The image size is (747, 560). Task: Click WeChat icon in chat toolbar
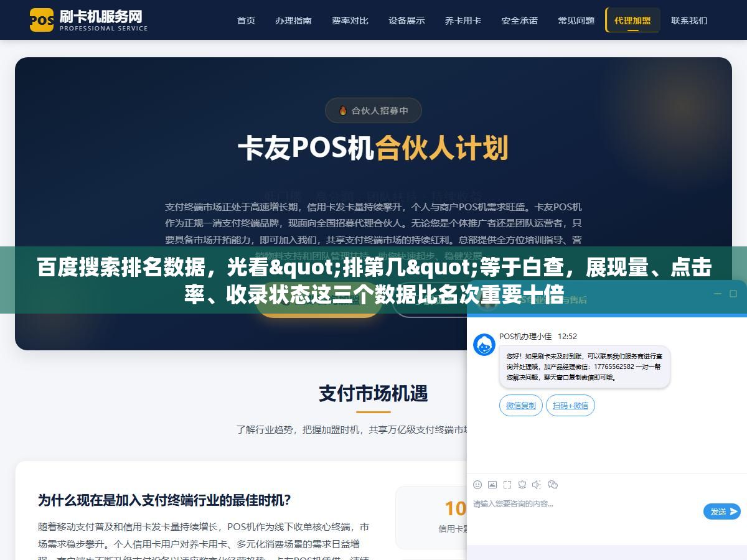(552, 485)
